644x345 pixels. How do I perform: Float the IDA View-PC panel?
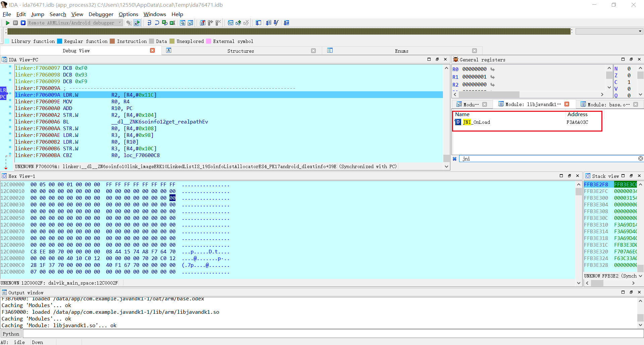click(x=437, y=59)
